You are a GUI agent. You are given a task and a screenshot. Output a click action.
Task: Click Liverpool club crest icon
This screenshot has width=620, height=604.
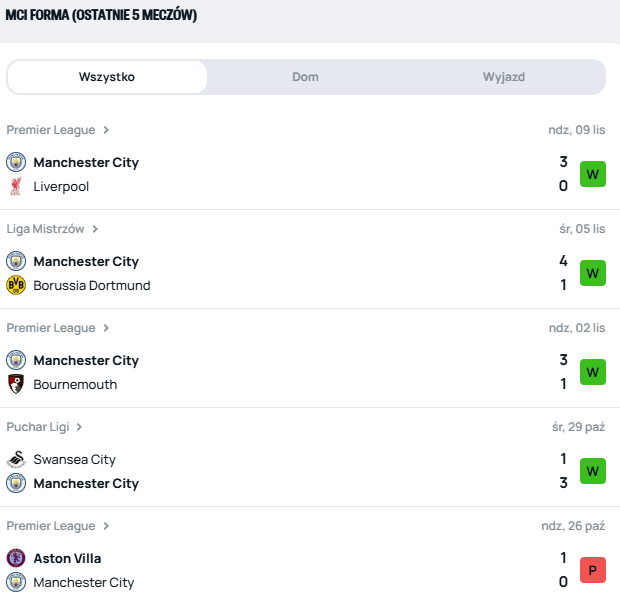pyautogui.click(x=16, y=187)
